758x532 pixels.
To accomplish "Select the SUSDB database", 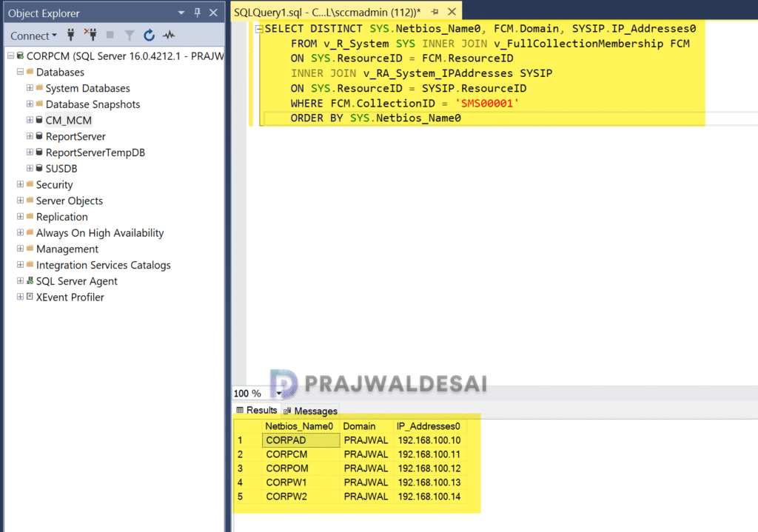I will [61, 169].
